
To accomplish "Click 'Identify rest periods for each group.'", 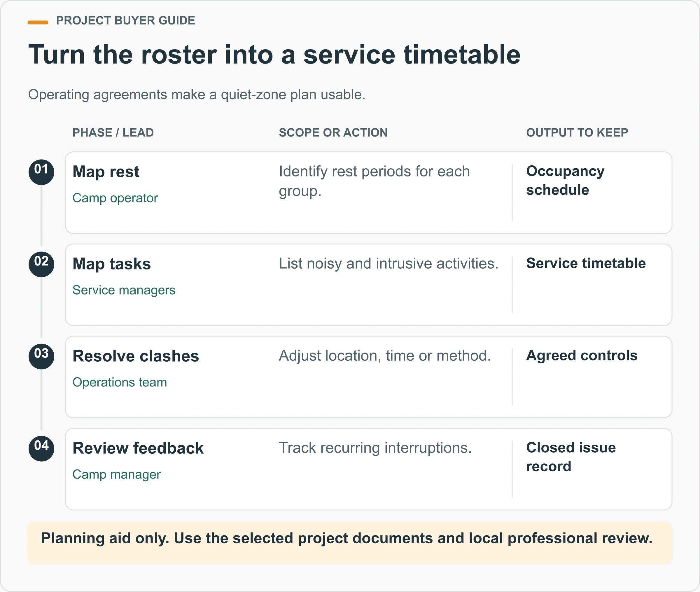I will point(374,181).
